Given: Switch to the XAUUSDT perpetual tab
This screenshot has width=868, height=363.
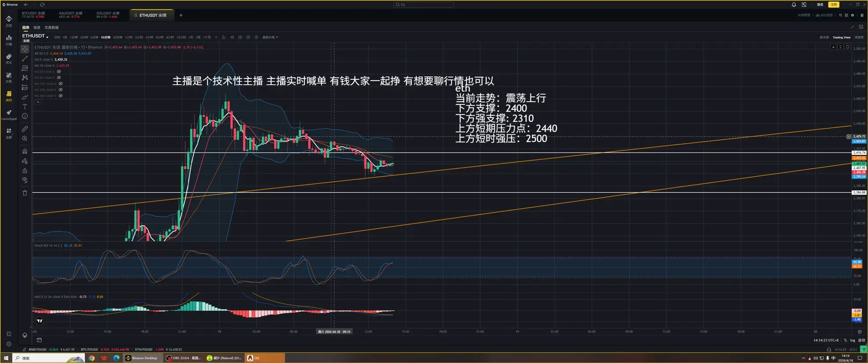Looking at the screenshot, I should pyautogui.click(x=71, y=15).
